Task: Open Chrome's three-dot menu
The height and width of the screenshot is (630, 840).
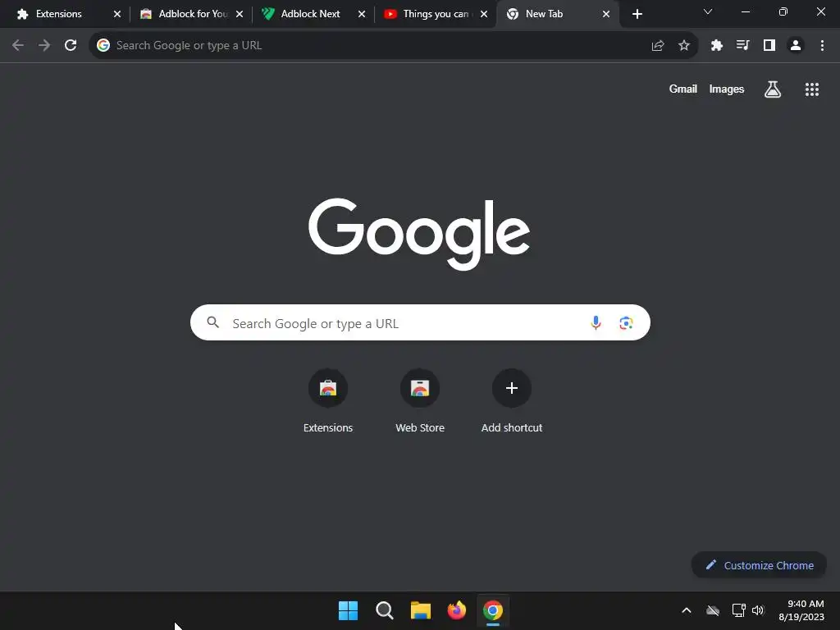Action: click(x=822, y=46)
